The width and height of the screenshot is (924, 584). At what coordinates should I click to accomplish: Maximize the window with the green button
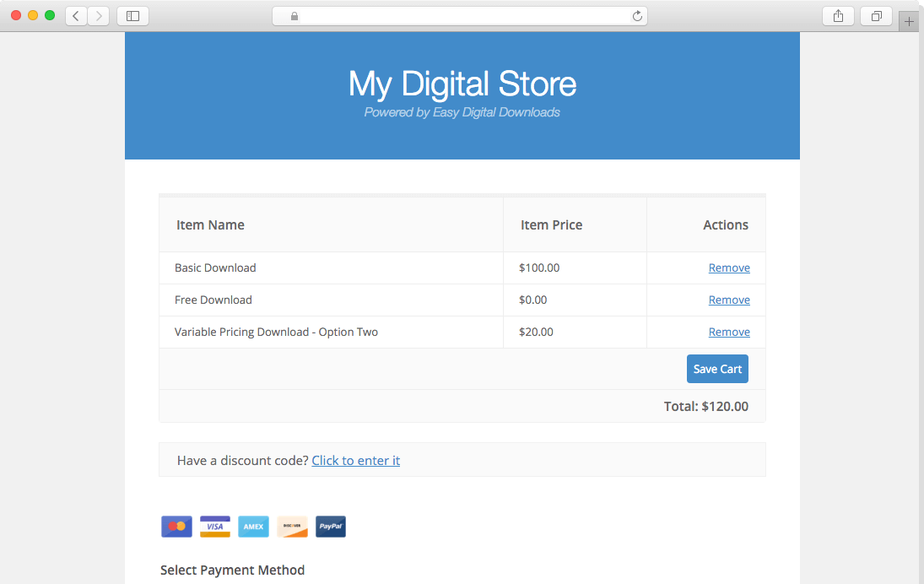pyautogui.click(x=50, y=15)
